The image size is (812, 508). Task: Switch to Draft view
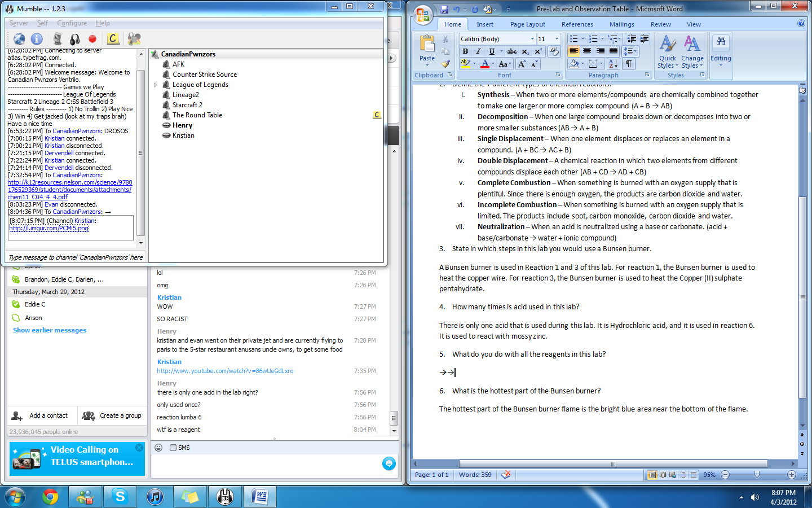pyautogui.click(x=694, y=475)
